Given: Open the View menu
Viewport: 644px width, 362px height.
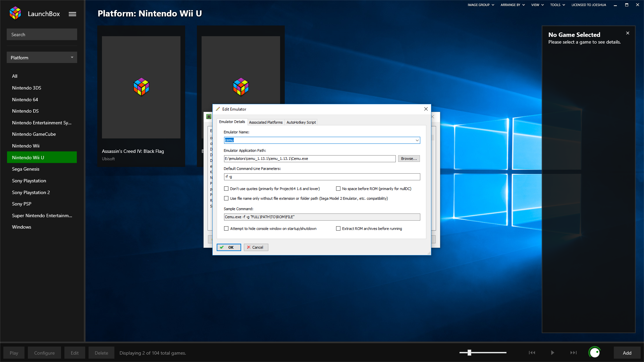Looking at the screenshot, I should [537, 5].
